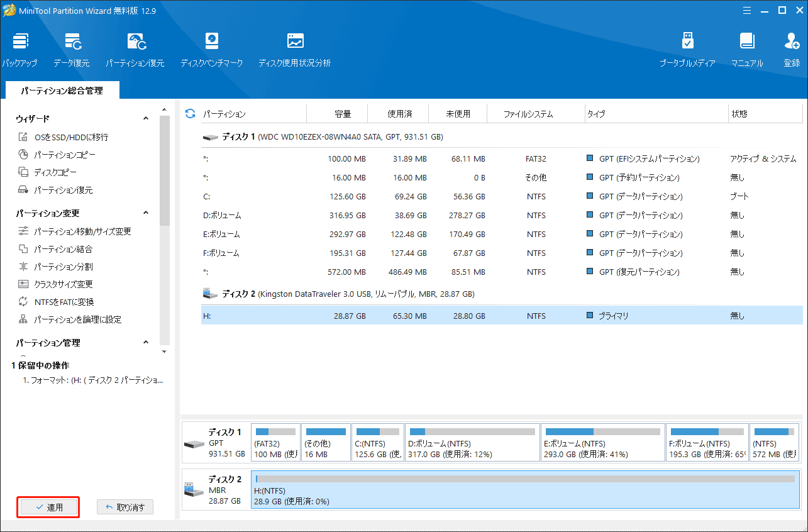This screenshot has height=532, width=808.
Task: Choose パーティション移動/サイズ変更
Action: [74, 231]
